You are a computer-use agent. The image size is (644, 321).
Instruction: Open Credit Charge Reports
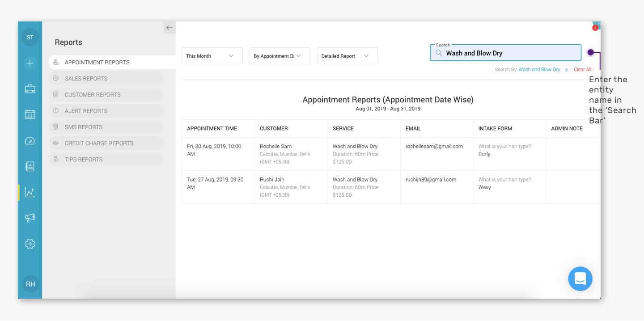(106, 143)
